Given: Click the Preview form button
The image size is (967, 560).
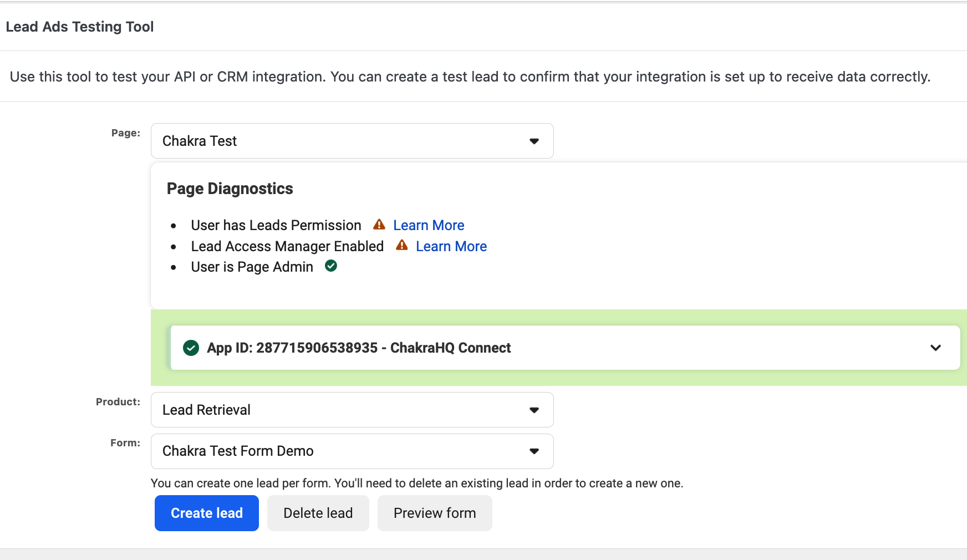Looking at the screenshot, I should tap(435, 513).
